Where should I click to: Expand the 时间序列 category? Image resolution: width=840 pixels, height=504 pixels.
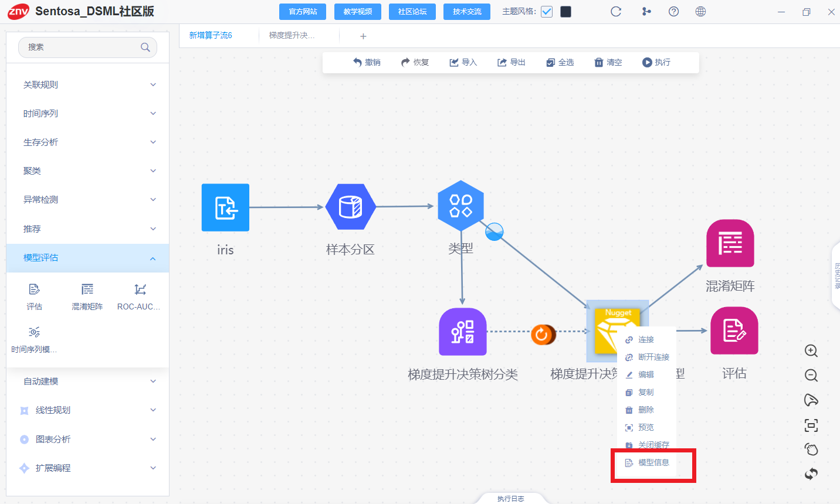(x=88, y=113)
